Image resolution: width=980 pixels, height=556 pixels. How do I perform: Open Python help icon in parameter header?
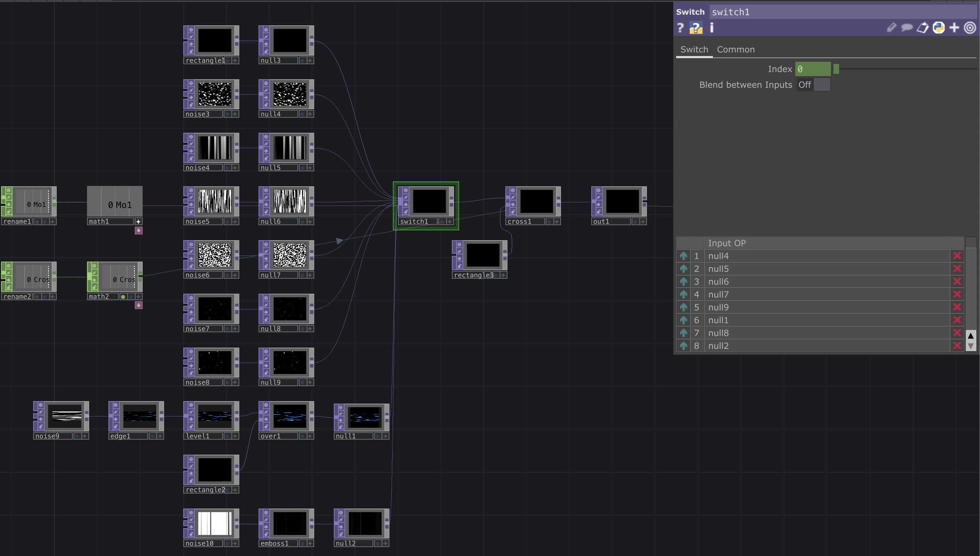696,28
